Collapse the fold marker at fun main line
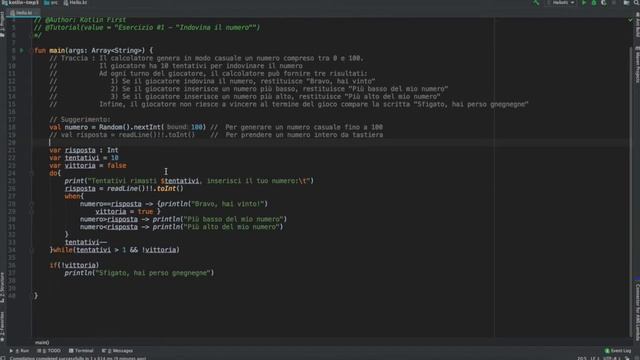The image size is (640, 360). coord(31,51)
